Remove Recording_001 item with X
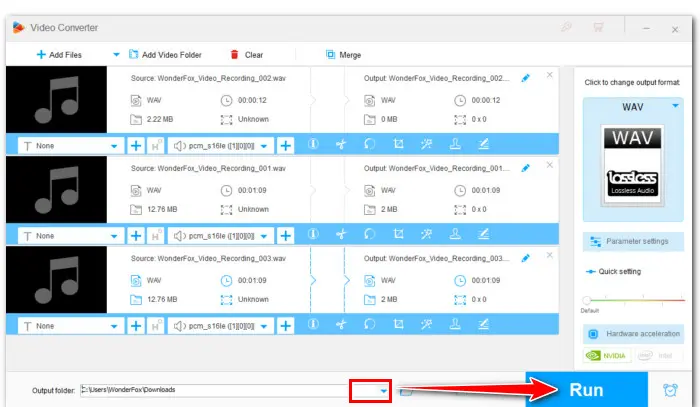 550,165
